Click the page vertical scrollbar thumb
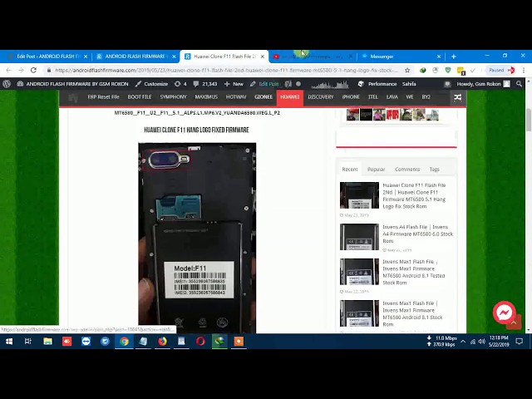This screenshot has height=399, width=532. click(x=529, y=120)
